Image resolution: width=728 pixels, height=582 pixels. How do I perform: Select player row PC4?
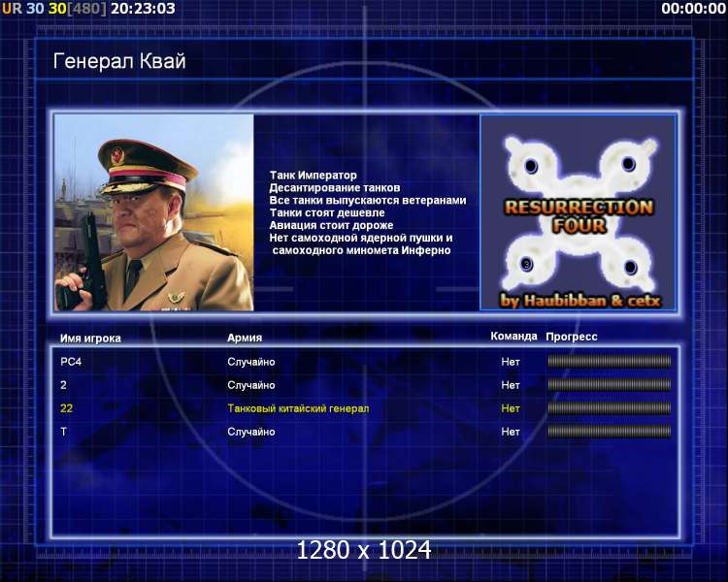tap(365, 362)
